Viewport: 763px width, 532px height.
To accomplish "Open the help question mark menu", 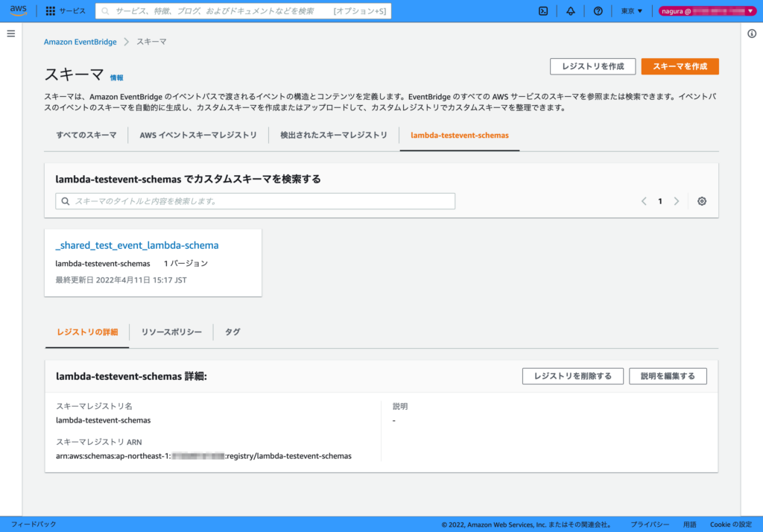I will pos(598,11).
